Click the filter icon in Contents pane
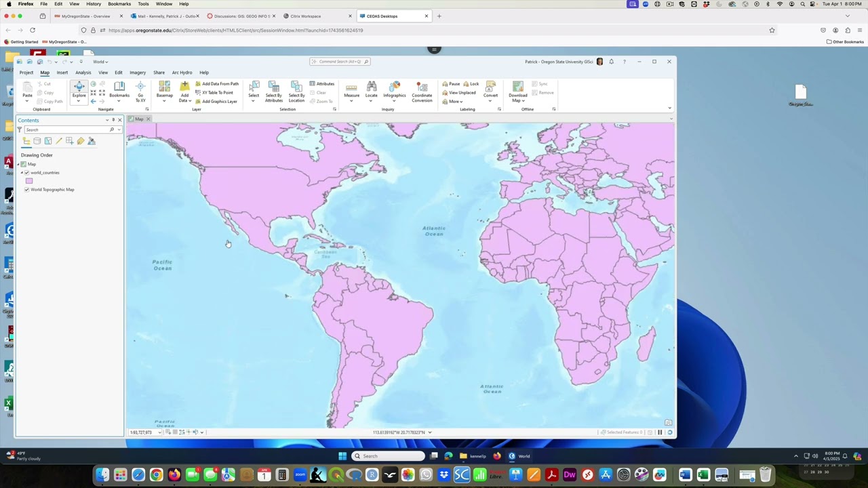Screen dimensions: 868x488 (20, 129)
